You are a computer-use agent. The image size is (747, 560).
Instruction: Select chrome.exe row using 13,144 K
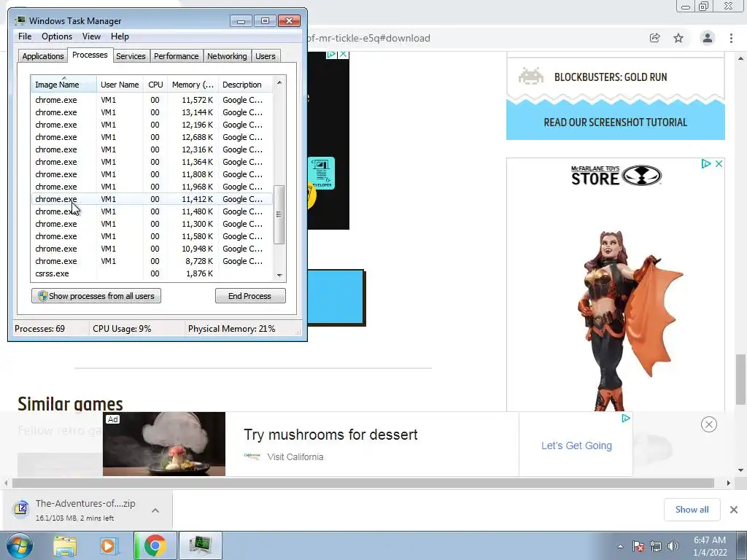pyautogui.click(x=152, y=112)
